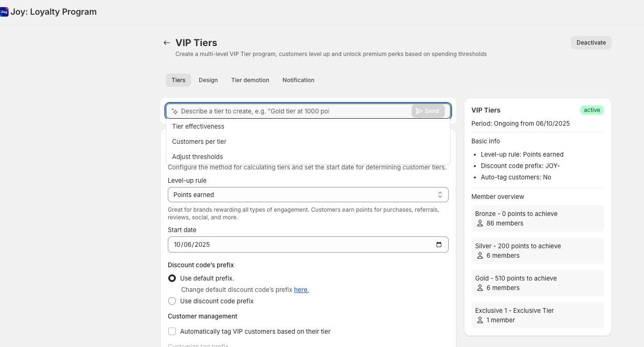Screen dimensions: 644x347
Task: Click the member icon under Gold tier
Action: pos(480,288)
